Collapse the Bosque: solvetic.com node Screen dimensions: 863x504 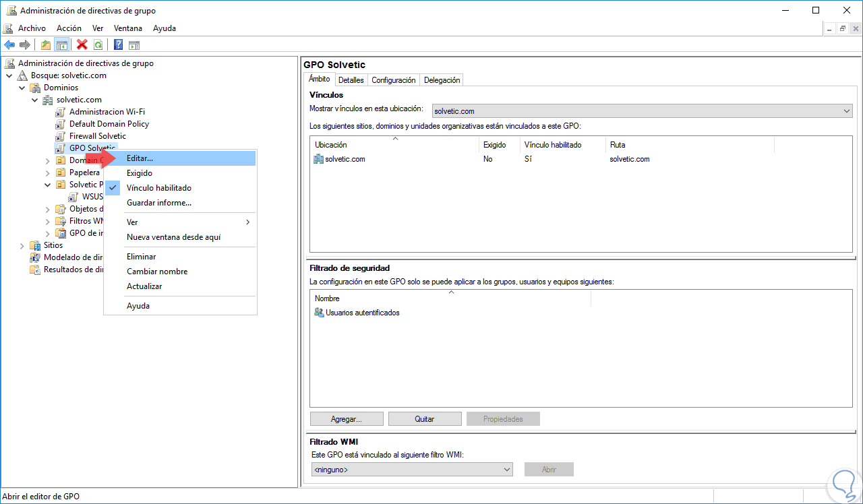[9, 75]
